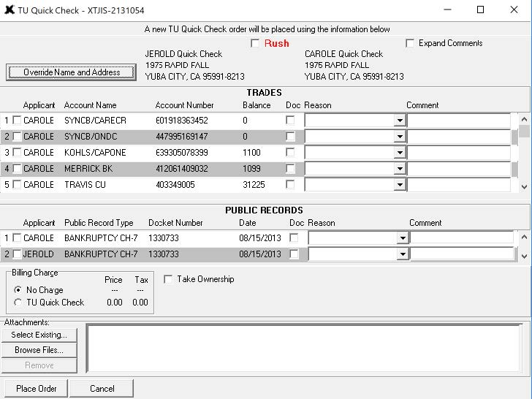Click Override Name and Address button
The width and height of the screenshot is (532, 399).
[x=72, y=72]
